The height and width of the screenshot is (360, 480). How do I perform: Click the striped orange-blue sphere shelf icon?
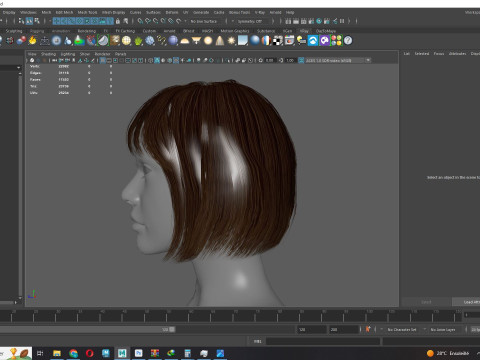coord(266,41)
